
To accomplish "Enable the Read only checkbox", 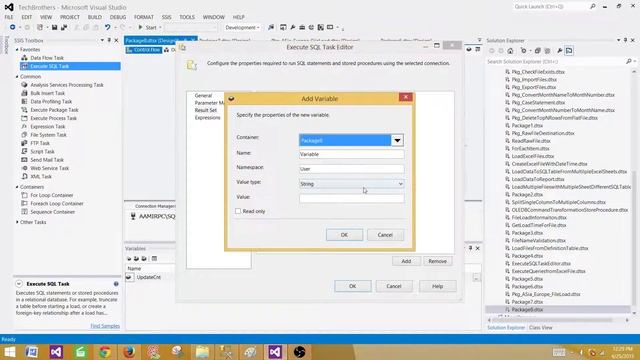I will (238, 211).
